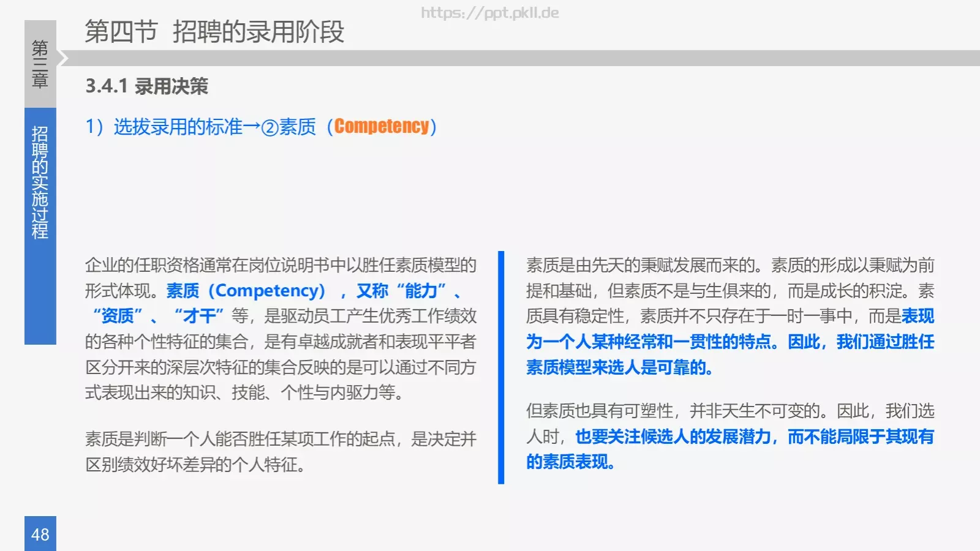
Task: Click the sidebar label 第三章
Action: pos(40,64)
